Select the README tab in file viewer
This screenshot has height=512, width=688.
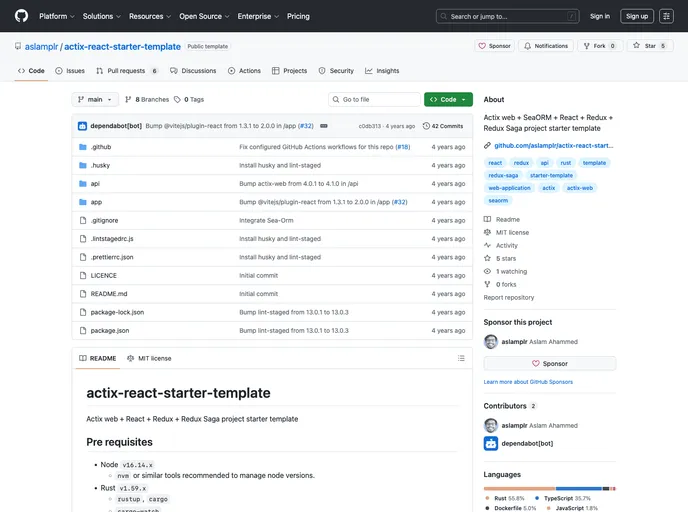point(98,358)
